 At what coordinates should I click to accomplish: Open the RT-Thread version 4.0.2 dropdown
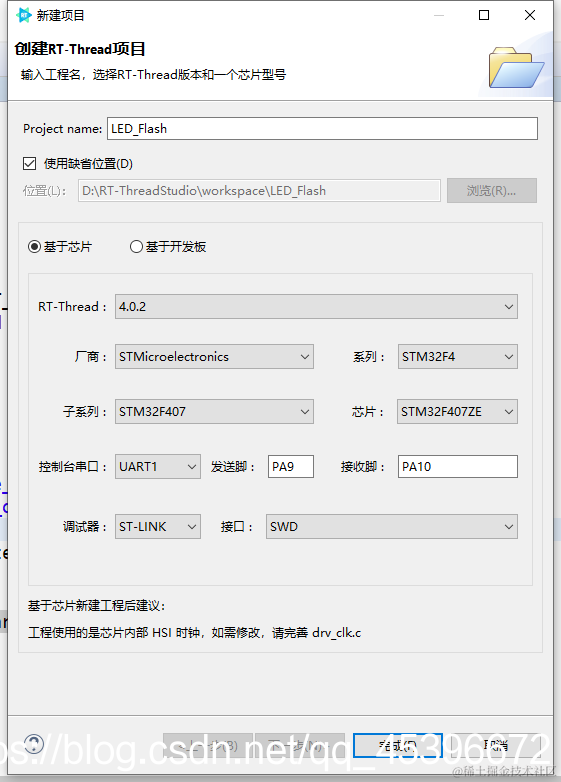click(316, 307)
